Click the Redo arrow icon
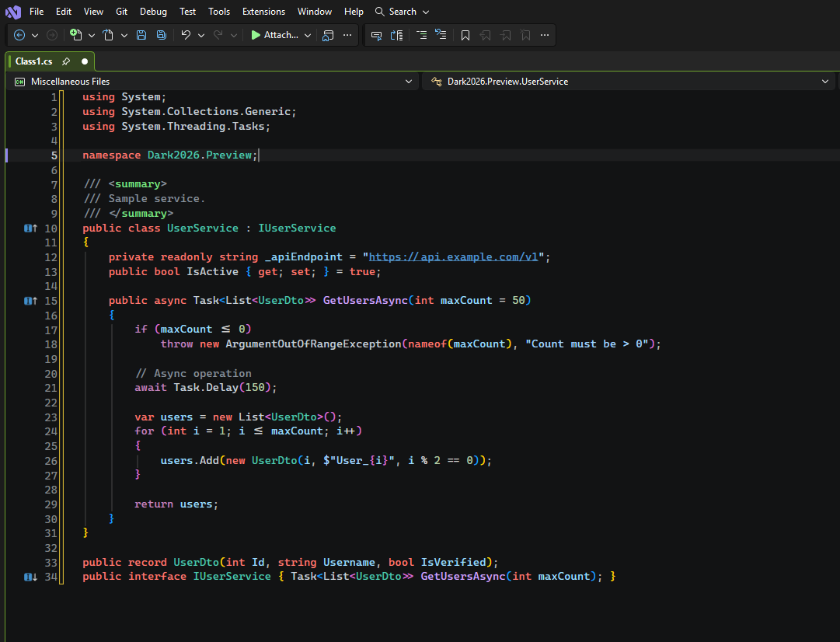 [x=218, y=36]
